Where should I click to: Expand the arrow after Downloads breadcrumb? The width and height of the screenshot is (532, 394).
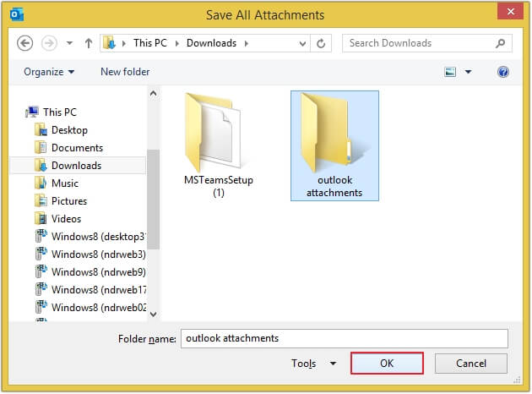(247, 43)
